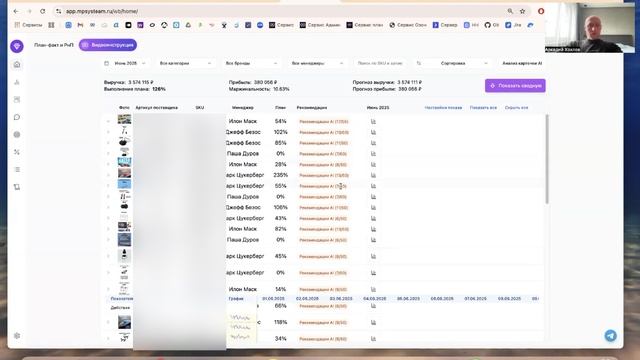Click the product photo in the 235% row
Image resolution: width=640 pixels, height=360 pixels.
coord(124,173)
